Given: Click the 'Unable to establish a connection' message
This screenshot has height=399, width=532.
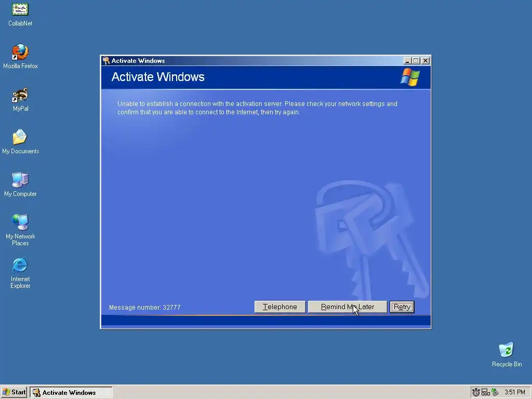Looking at the screenshot, I should [x=257, y=108].
